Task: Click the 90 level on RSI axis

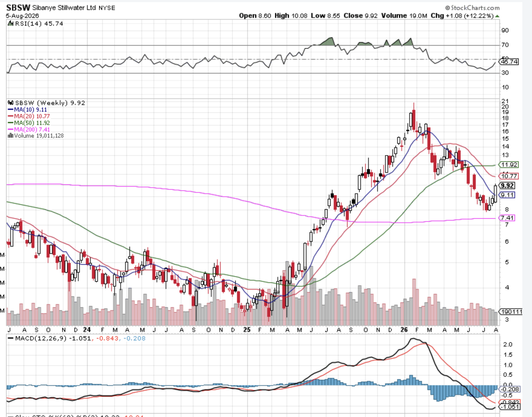Action: point(505,30)
